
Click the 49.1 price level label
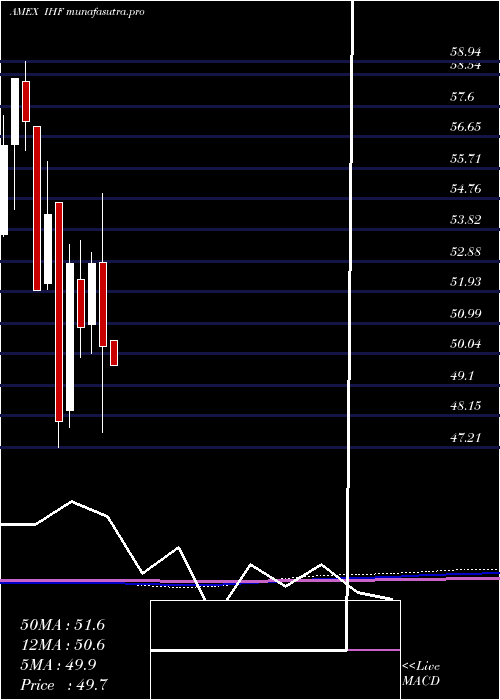[461, 376]
